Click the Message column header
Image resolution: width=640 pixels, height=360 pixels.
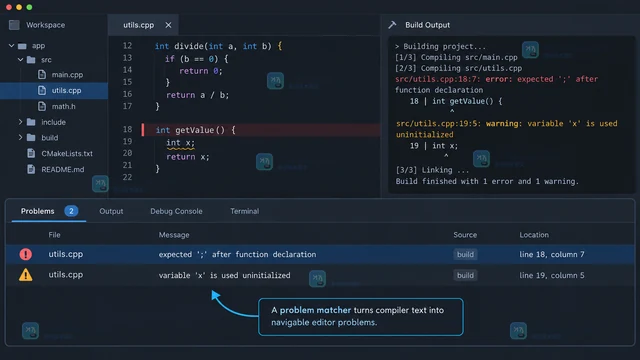[x=174, y=235]
